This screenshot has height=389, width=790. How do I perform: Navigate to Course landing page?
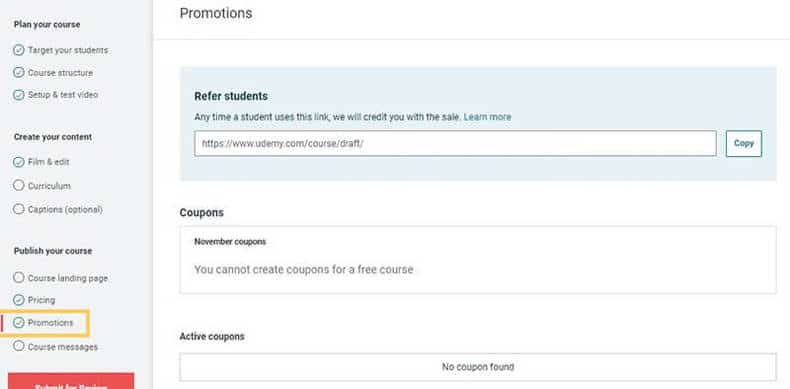[x=68, y=278]
